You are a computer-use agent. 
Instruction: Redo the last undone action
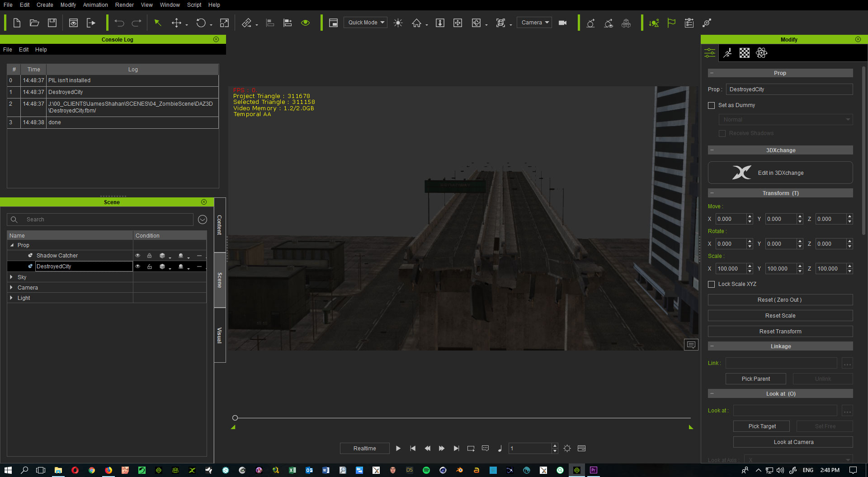pos(137,23)
